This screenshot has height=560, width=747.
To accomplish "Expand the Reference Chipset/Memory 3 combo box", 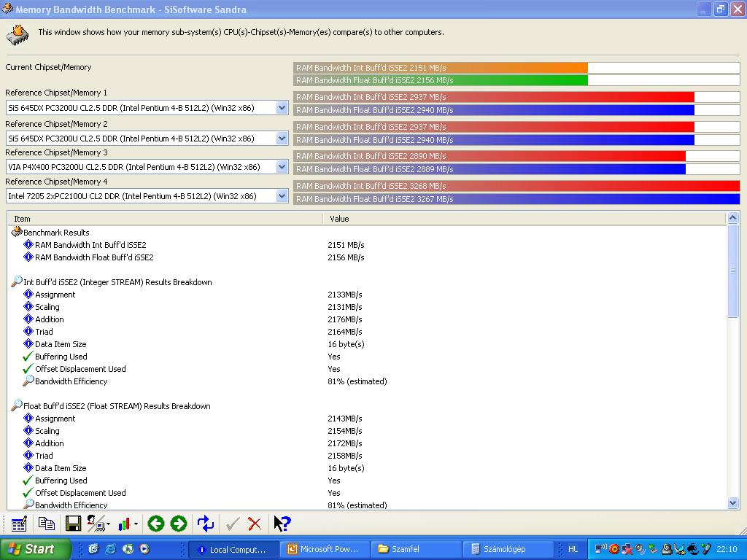I will 282,167.
